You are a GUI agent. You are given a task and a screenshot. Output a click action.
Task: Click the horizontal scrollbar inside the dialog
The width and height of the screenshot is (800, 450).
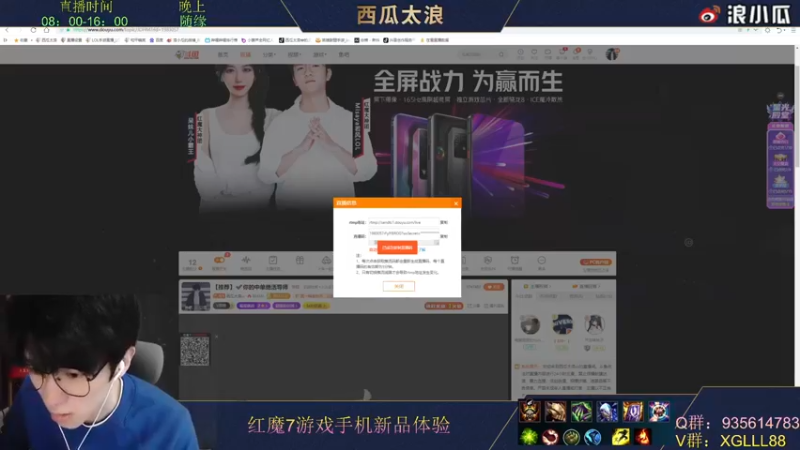[403, 242]
